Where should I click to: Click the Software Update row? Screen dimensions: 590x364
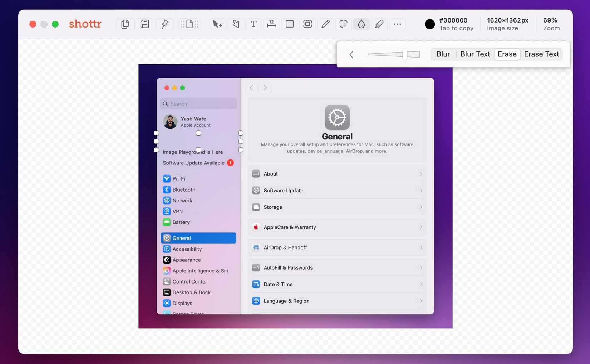(x=337, y=190)
